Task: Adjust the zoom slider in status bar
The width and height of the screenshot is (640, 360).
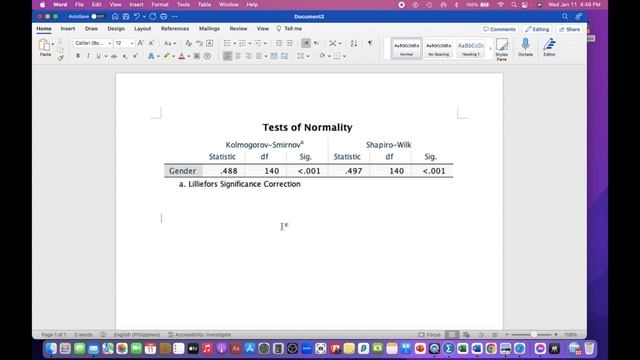Action: point(533,335)
